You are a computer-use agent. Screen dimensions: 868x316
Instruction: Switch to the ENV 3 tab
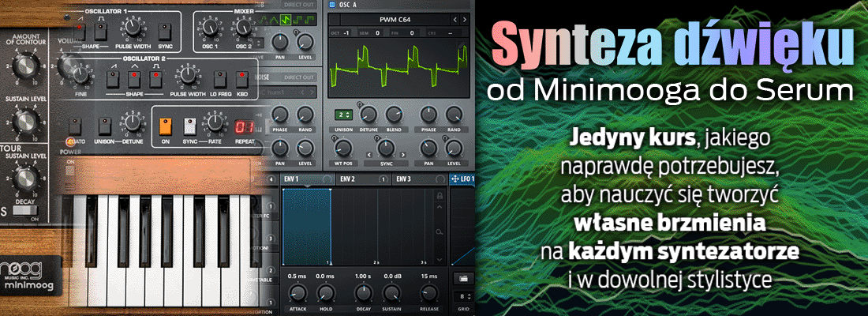click(x=420, y=179)
